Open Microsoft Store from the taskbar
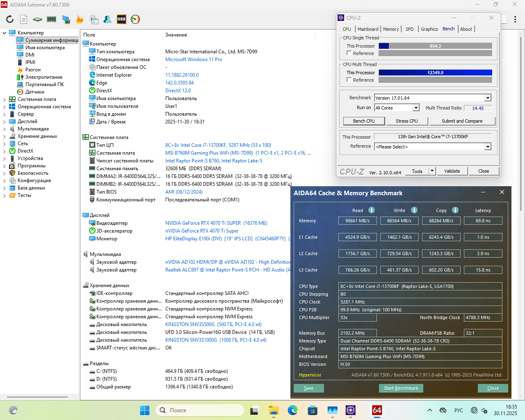Image resolution: width=525 pixels, height=420 pixels. click(313, 410)
